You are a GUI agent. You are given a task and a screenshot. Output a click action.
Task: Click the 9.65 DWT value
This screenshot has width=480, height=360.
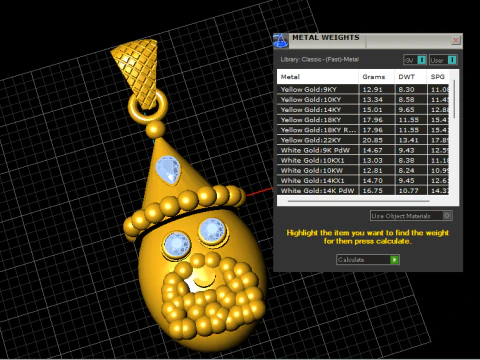[x=406, y=110]
